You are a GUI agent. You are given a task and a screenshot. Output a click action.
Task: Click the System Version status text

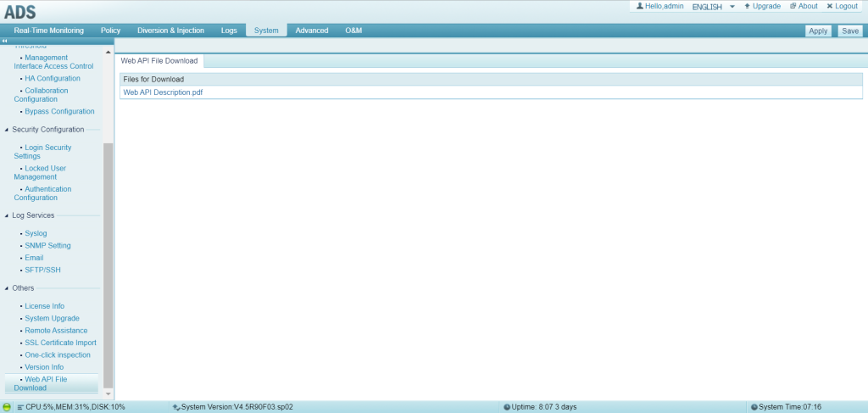pyautogui.click(x=233, y=407)
